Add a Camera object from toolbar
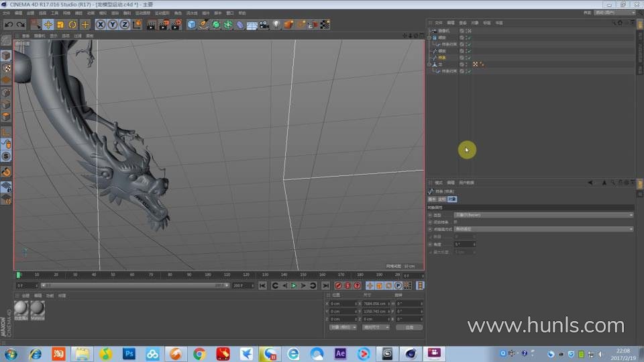This screenshot has width=644, height=362. pyautogui.click(x=264, y=25)
